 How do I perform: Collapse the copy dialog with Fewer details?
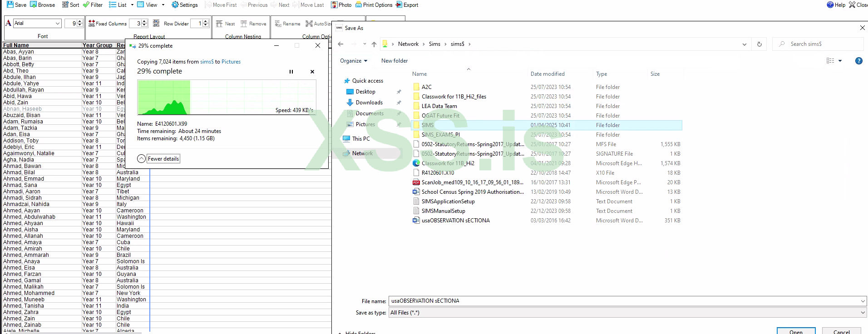(158, 159)
